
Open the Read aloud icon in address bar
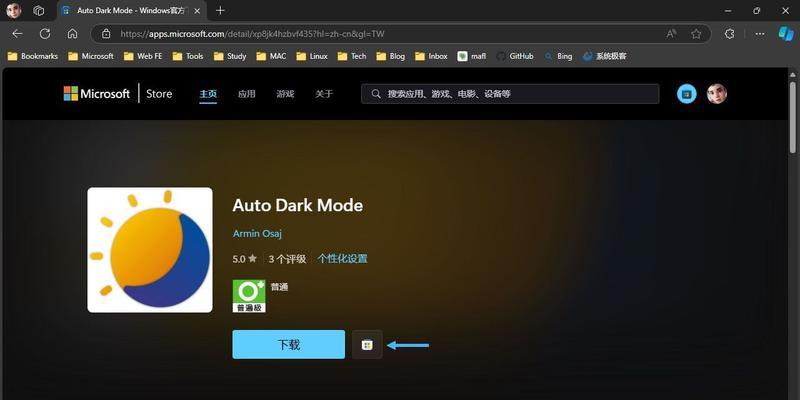(671, 34)
